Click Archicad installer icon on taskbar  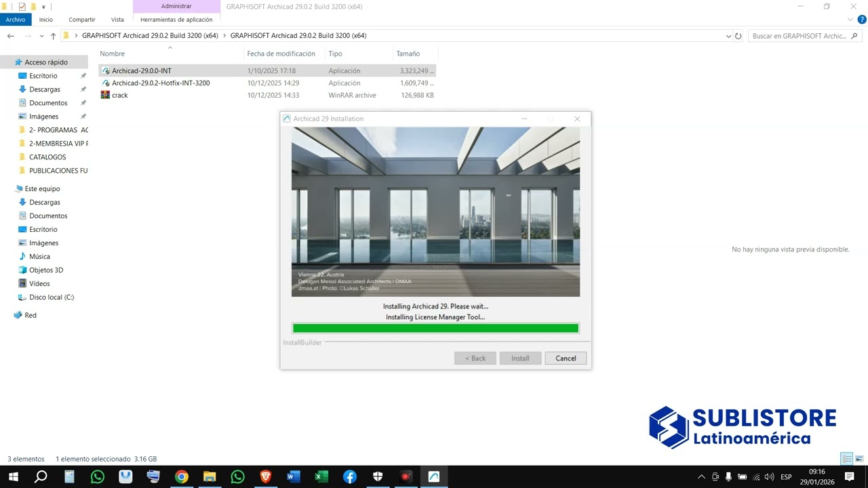click(x=434, y=476)
